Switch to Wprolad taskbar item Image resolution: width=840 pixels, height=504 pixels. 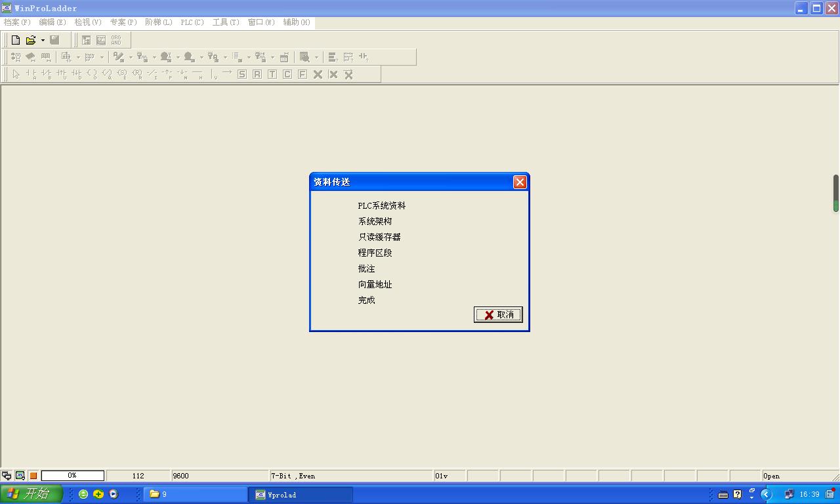tap(301, 494)
